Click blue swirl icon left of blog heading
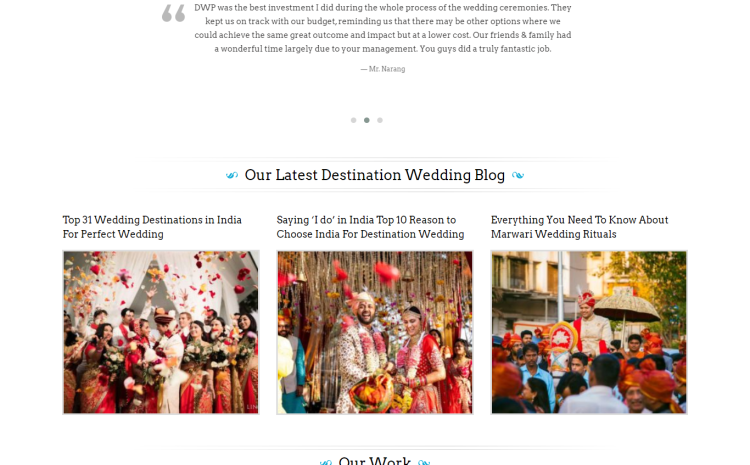This screenshot has width=750, height=465. tap(232, 176)
